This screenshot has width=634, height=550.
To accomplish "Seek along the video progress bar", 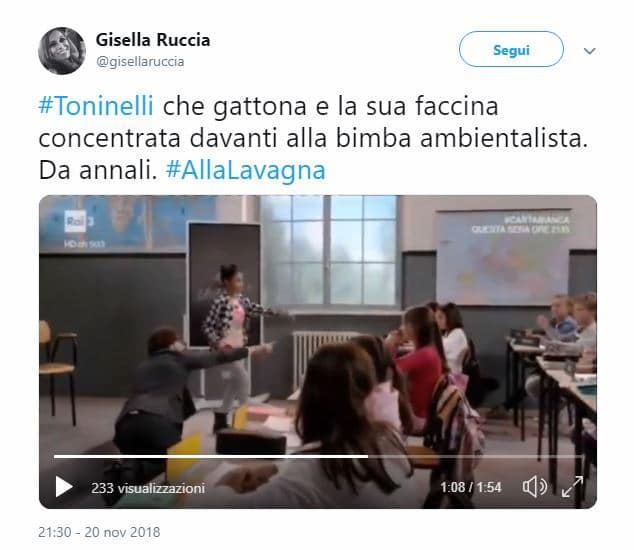I will [x=317, y=457].
